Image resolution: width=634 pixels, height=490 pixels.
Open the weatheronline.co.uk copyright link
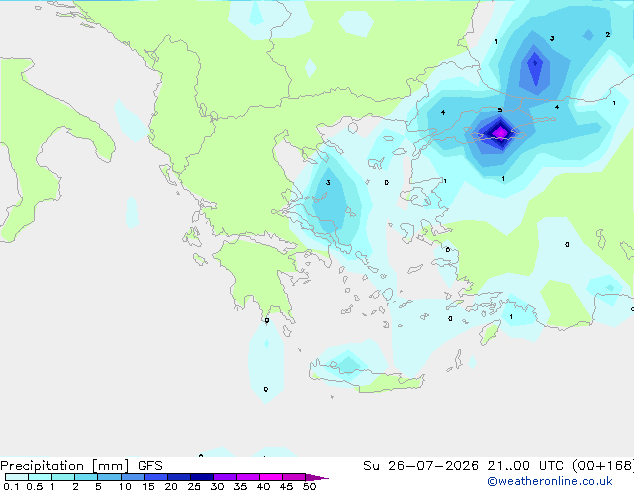[x=549, y=482]
